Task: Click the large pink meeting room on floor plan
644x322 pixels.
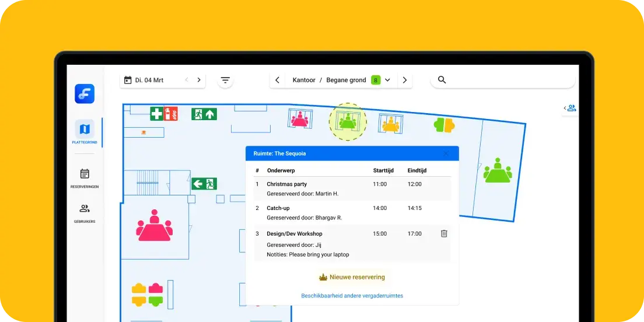Action: point(154,226)
